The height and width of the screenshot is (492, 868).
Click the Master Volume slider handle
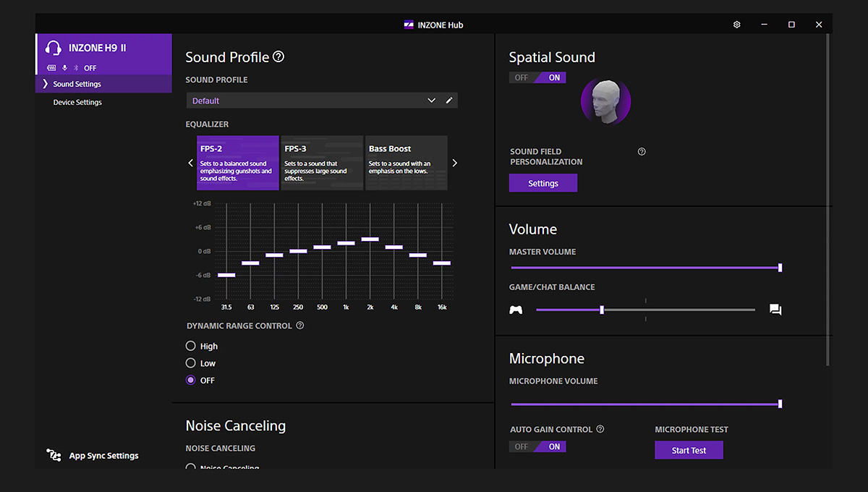coord(780,268)
